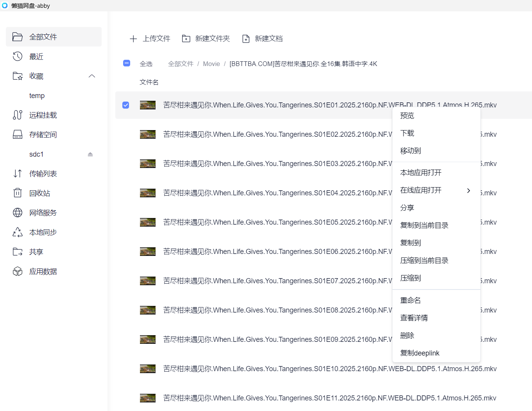
Task: Click the 传输列表 arrows icon
Action: pos(18,173)
